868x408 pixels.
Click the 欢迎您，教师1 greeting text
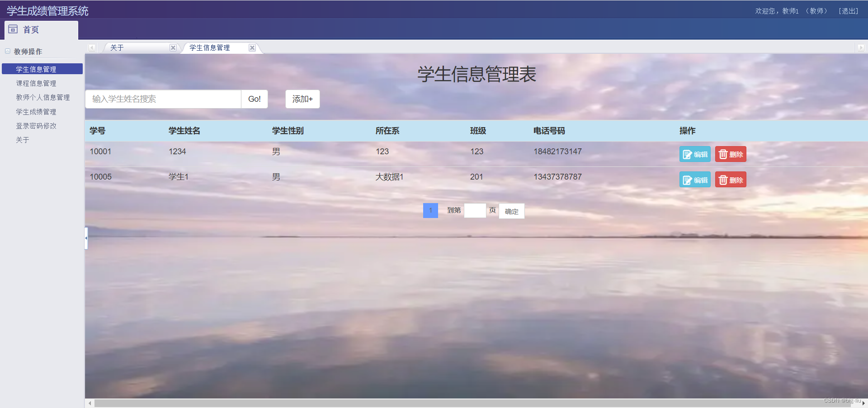tap(777, 11)
